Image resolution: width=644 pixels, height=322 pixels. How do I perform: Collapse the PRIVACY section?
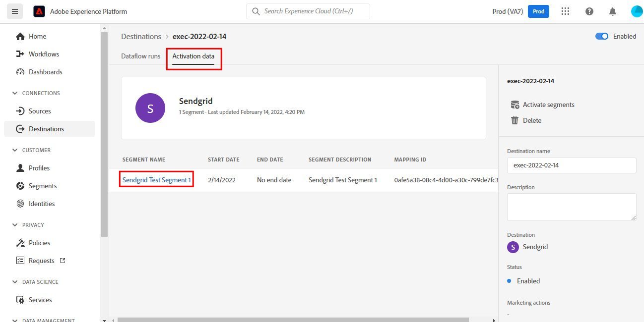coord(15,225)
